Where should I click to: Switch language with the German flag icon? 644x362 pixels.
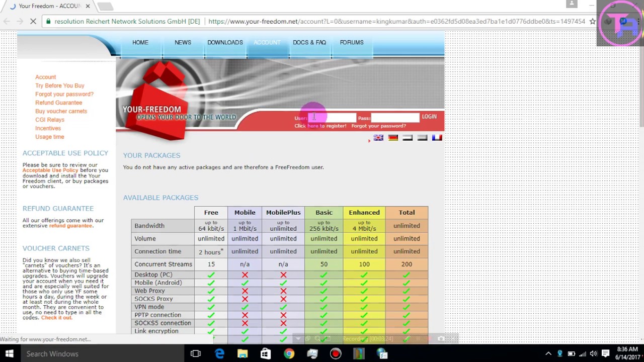[x=393, y=138]
